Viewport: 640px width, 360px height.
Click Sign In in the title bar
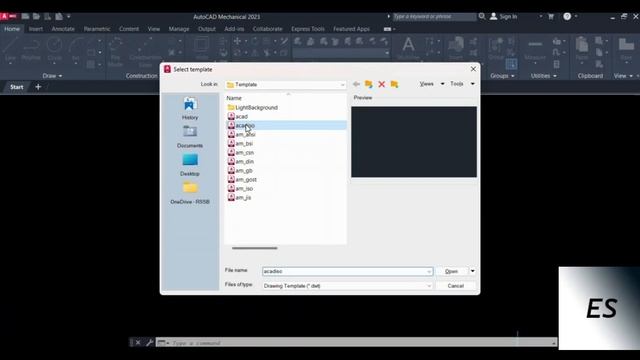[503, 16]
